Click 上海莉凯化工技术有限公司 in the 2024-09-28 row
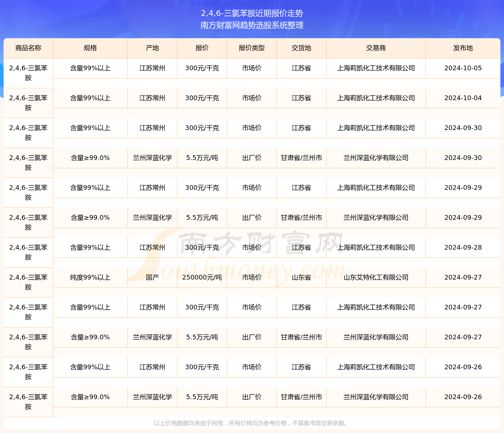Image resolution: width=504 pixels, height=433 pixels. (x=376, y=247)
